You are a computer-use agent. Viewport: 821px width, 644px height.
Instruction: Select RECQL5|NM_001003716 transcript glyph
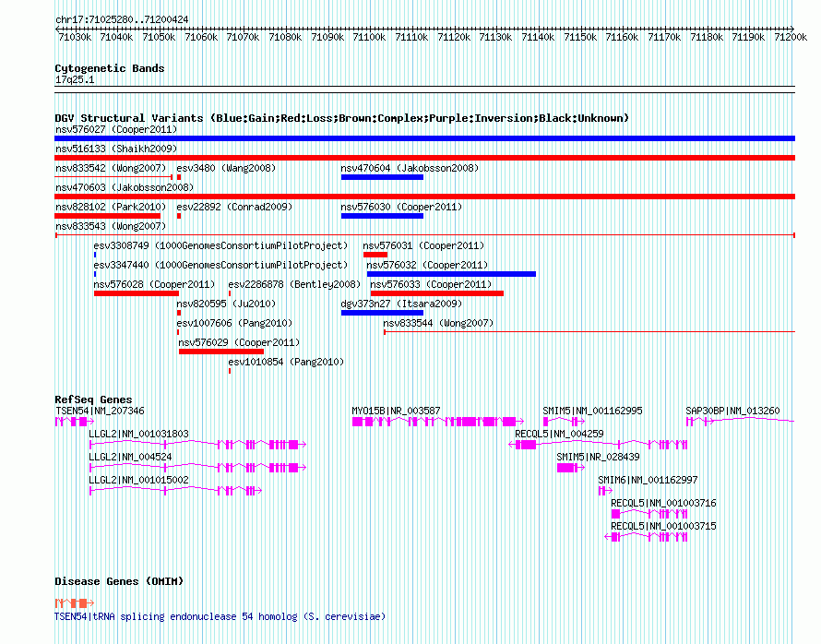click(x=649, y=514)
